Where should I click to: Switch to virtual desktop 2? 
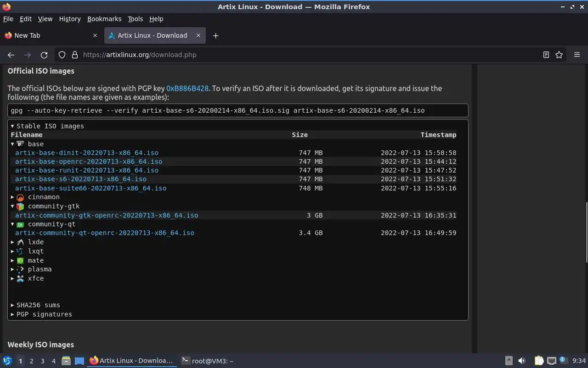31,361
